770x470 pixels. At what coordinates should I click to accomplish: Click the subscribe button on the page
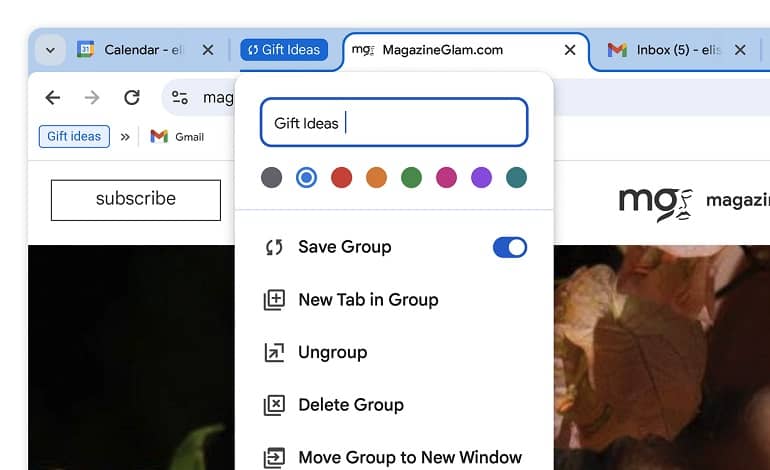pyautogui.click(x=136, y=200)
